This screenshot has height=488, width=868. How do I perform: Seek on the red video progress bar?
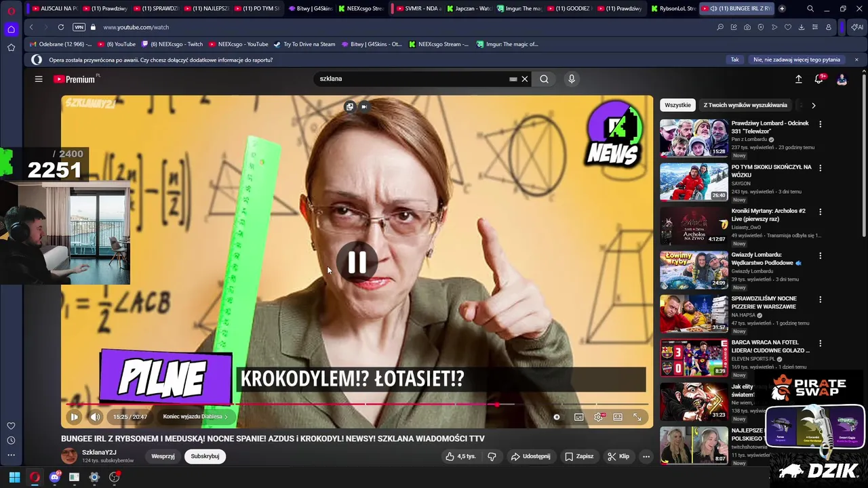point(357,405)
